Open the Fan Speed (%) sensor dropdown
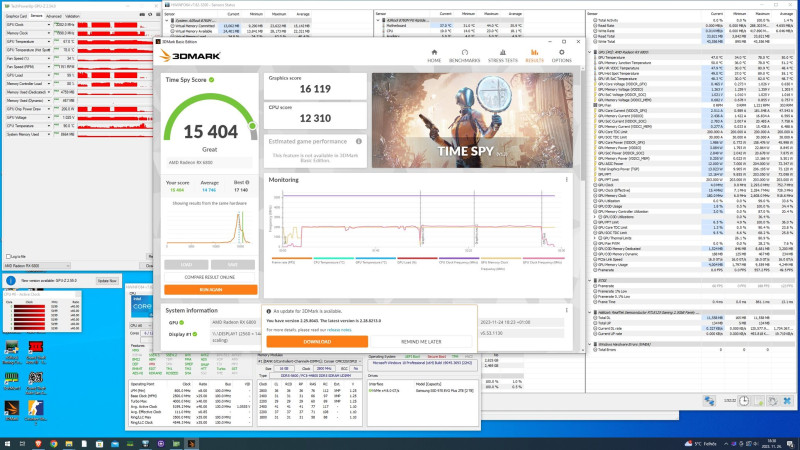 coord(49,58)
